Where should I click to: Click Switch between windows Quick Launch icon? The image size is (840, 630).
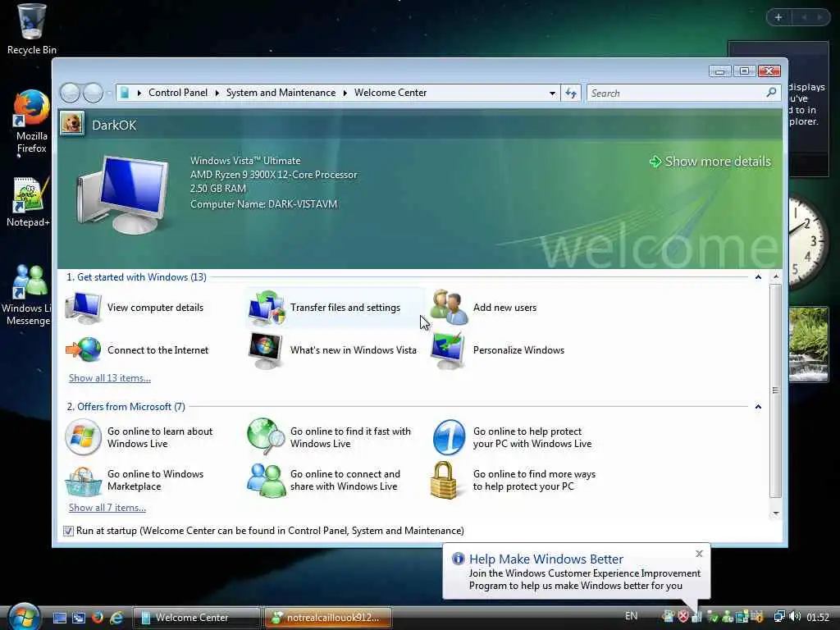(x=79, y=618)
